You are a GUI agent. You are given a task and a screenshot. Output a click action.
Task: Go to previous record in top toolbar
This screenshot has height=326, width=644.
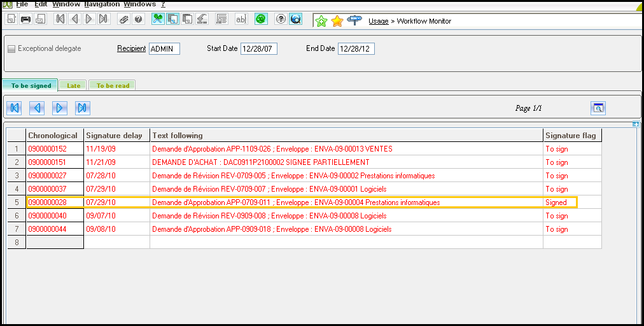(x=74, y=19)
